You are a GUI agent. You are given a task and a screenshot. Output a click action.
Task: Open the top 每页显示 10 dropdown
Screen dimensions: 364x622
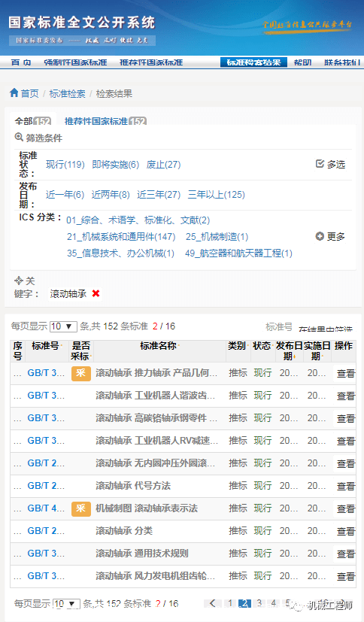point(63,326)
